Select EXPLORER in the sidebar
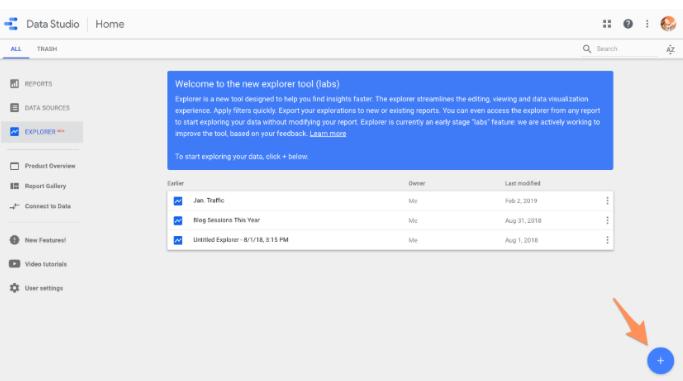 [40, 131]
